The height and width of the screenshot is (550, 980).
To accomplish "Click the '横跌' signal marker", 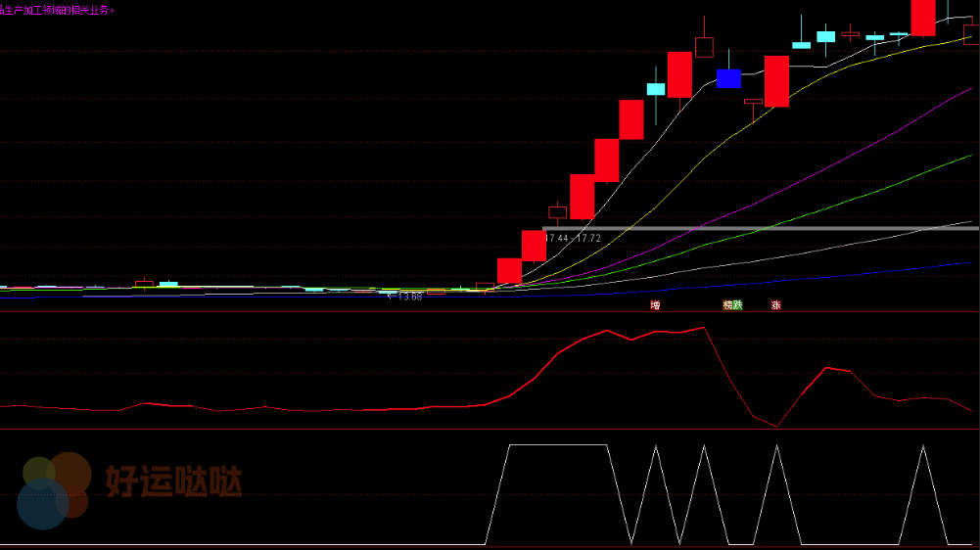I will click(732, 305).
